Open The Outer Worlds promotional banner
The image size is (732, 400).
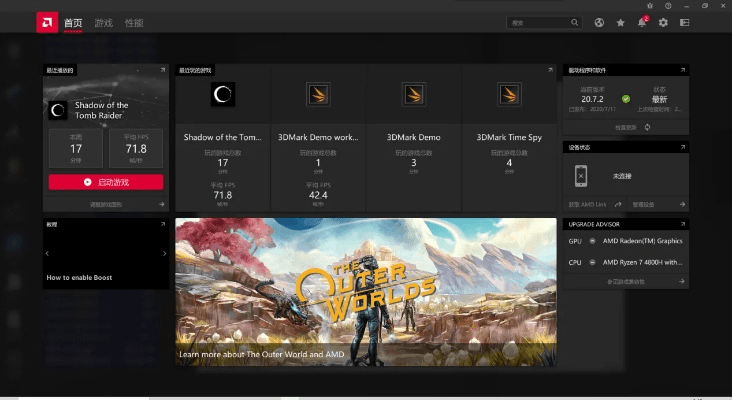click(x=365, y=290)
